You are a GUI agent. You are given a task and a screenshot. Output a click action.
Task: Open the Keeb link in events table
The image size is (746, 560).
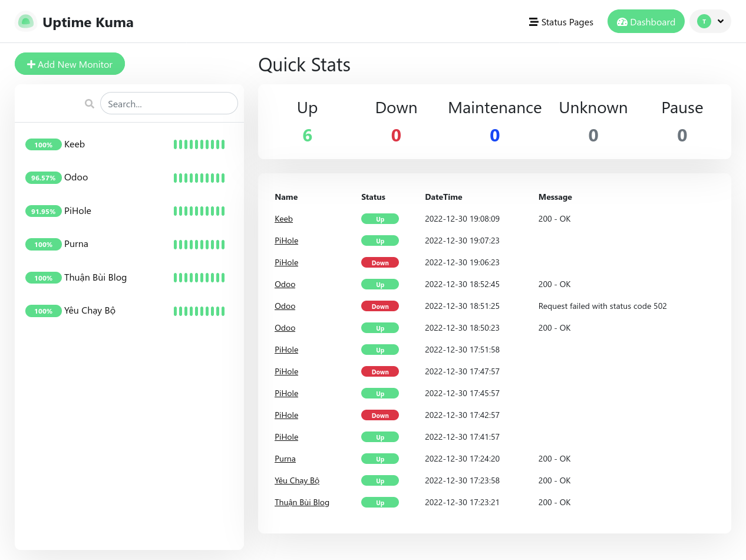pos(283,219)
